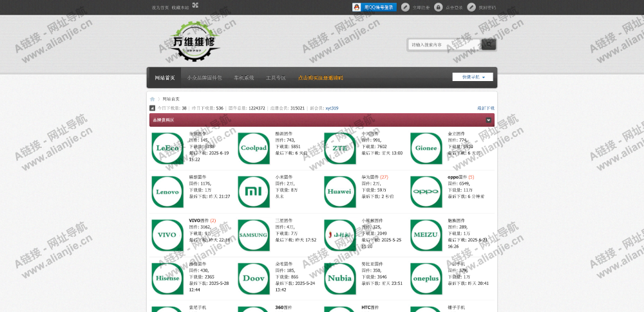
Task: Open the VIVO固件 forum title
Action: point(199,221)
